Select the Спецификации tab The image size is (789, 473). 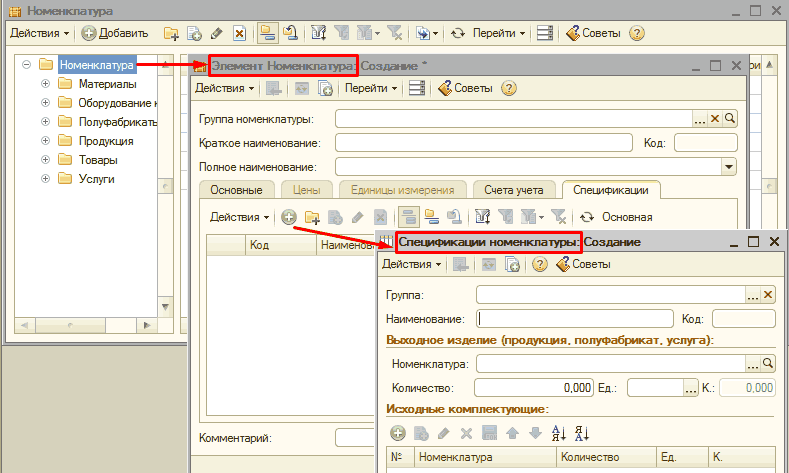pos(611,190)
